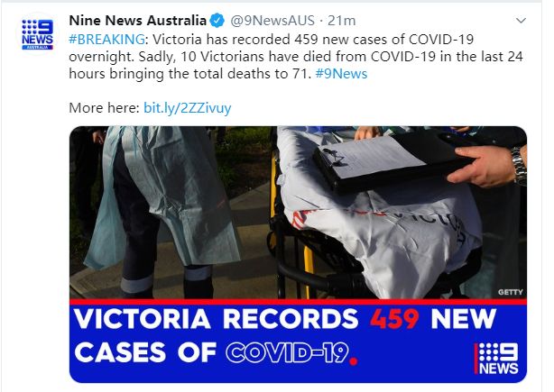
Task: Expand the tweet options chevron
Action: 521,21
